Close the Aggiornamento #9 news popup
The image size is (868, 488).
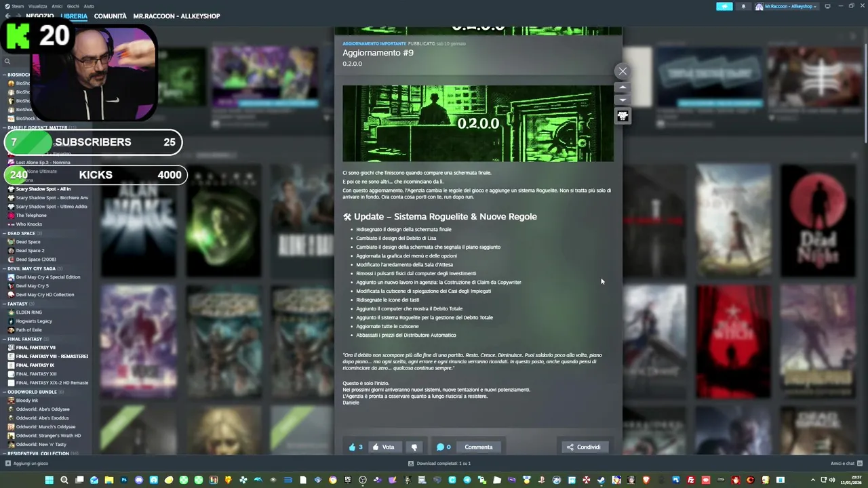point(623,71)
